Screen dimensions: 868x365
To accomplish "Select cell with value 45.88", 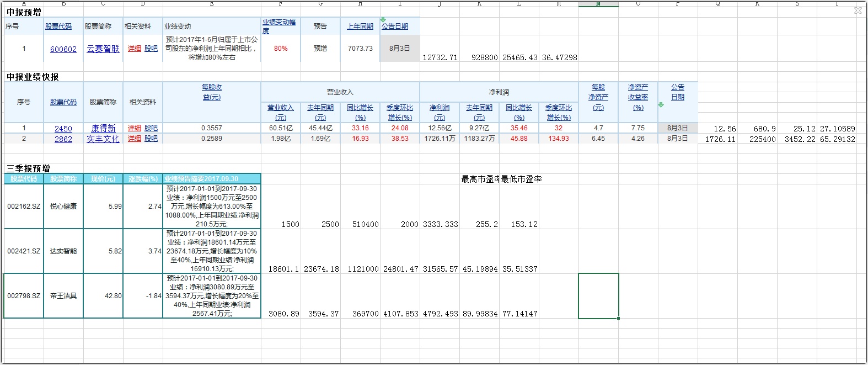I will [x=519, y=139].
